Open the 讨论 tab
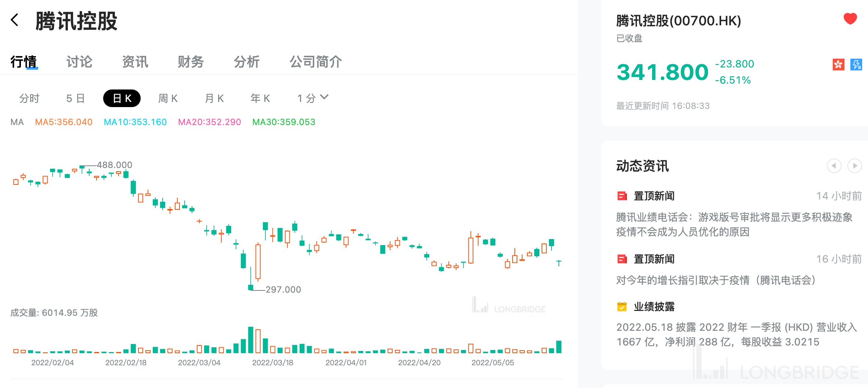 tap(79, 62)
